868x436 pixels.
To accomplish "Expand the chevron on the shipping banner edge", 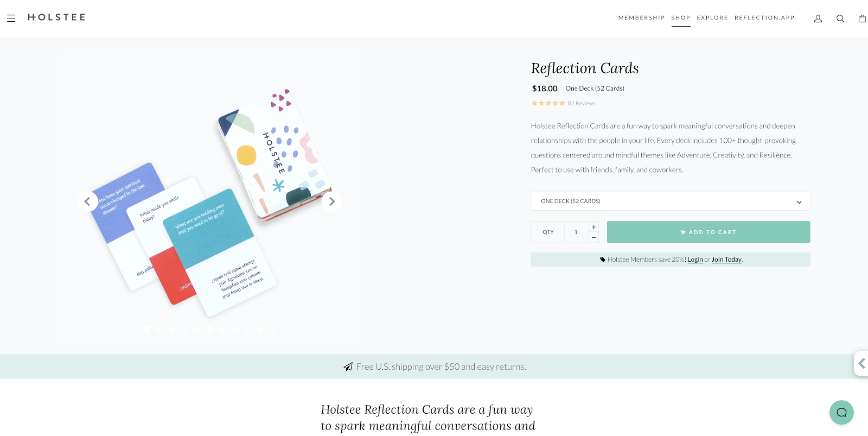I will tap(863, 364).
